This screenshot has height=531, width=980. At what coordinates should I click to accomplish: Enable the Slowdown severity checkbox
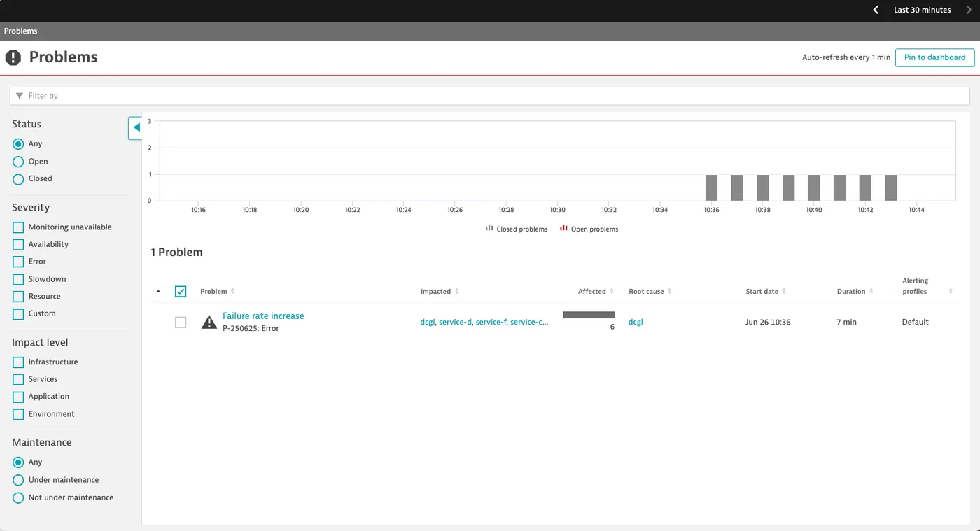tap(18, 279)
